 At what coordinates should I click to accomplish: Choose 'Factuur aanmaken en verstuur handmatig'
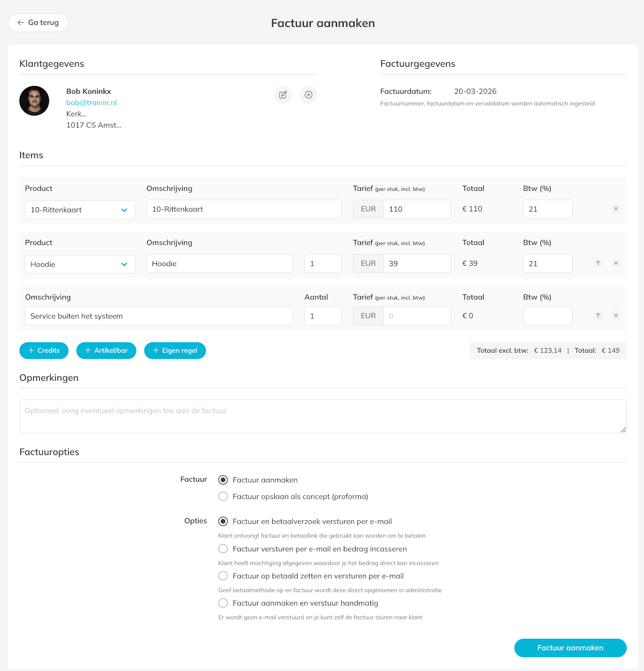tap(223, 603)
